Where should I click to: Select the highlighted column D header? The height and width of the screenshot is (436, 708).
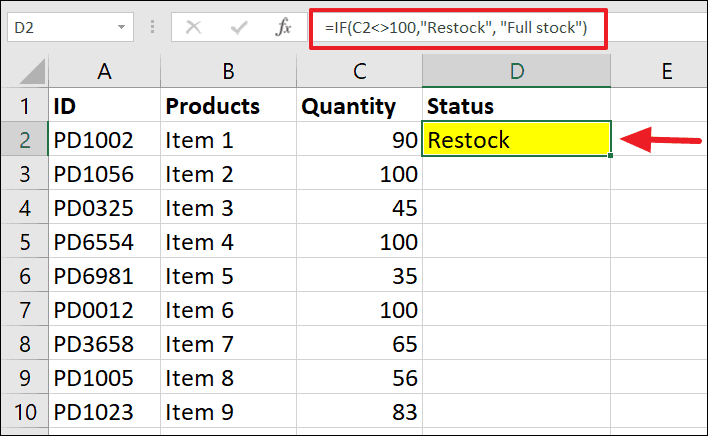pos(516,71)
